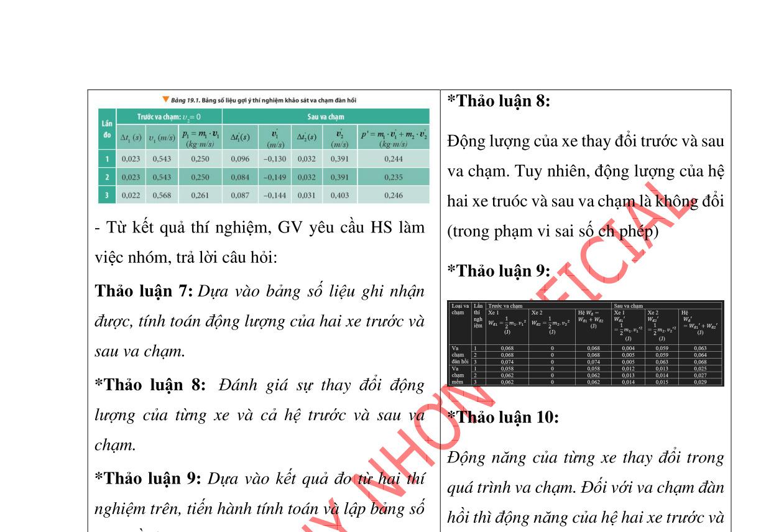This screenshot has height=532, width=761.
Task: Select the right-column heading "*Thảo luận 8:" at top
Action: click(499, 101)
